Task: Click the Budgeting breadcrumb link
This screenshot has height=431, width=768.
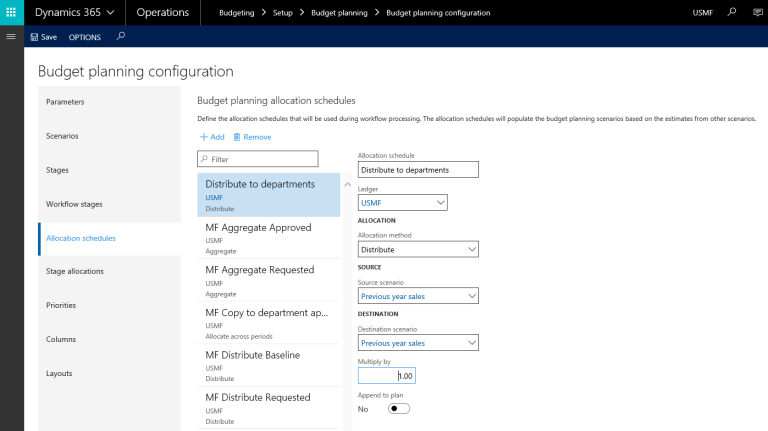Action: coord(237,13)
